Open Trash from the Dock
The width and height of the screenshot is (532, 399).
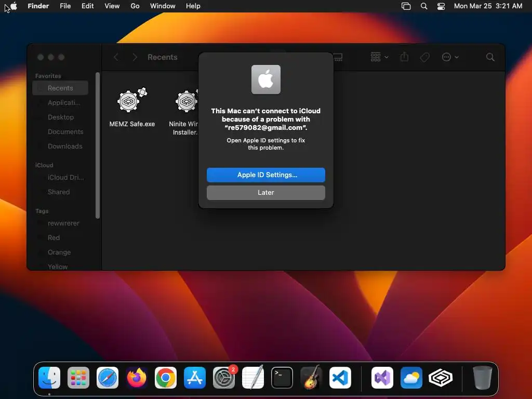[482, 378]
